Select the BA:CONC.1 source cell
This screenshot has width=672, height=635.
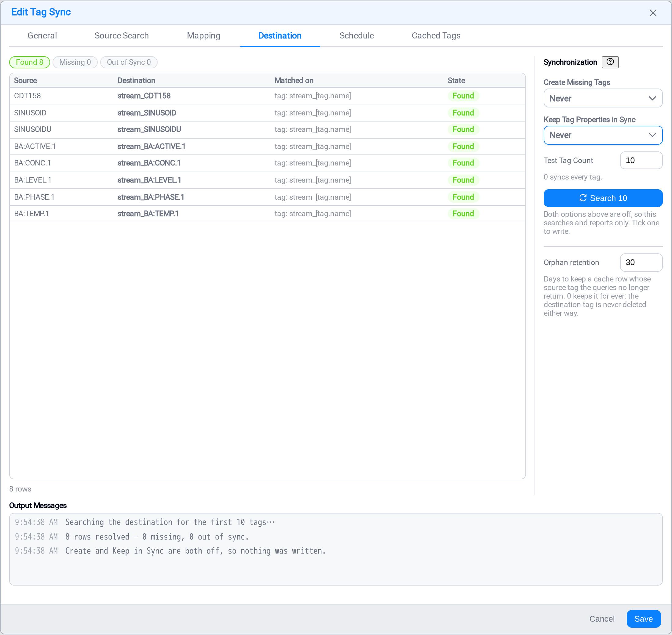click(32, 163)
